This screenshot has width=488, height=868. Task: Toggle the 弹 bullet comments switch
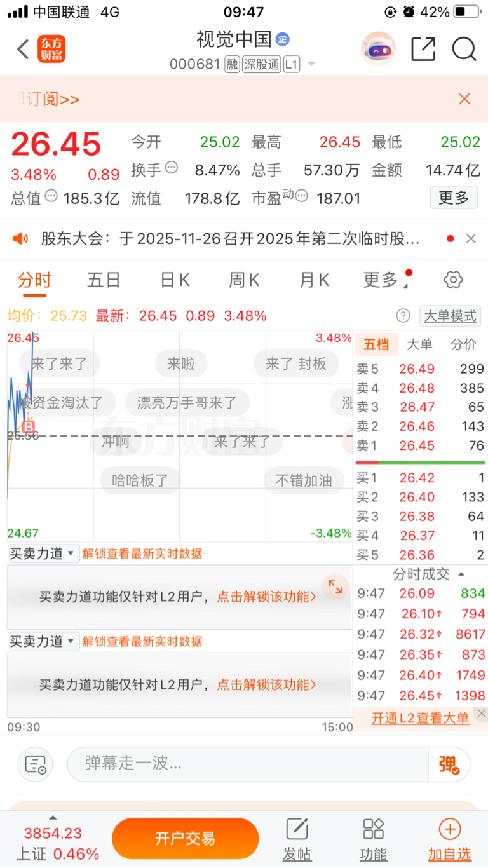pyautogui.click(x=450, y=764)
